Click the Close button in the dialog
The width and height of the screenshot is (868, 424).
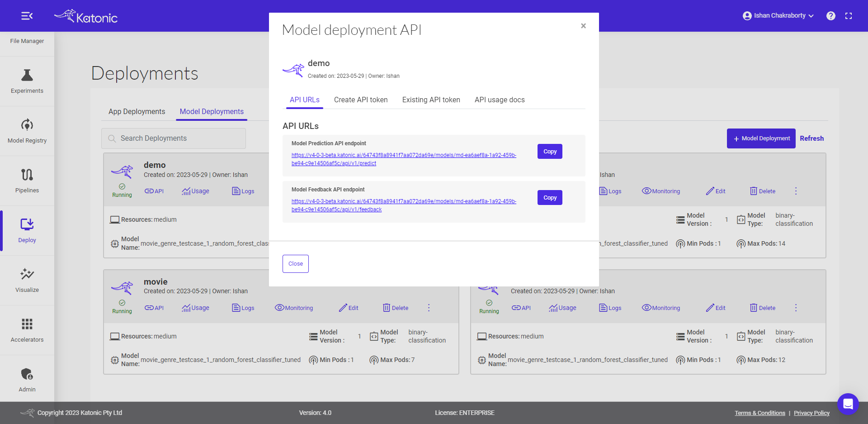(x=296, y=264)
